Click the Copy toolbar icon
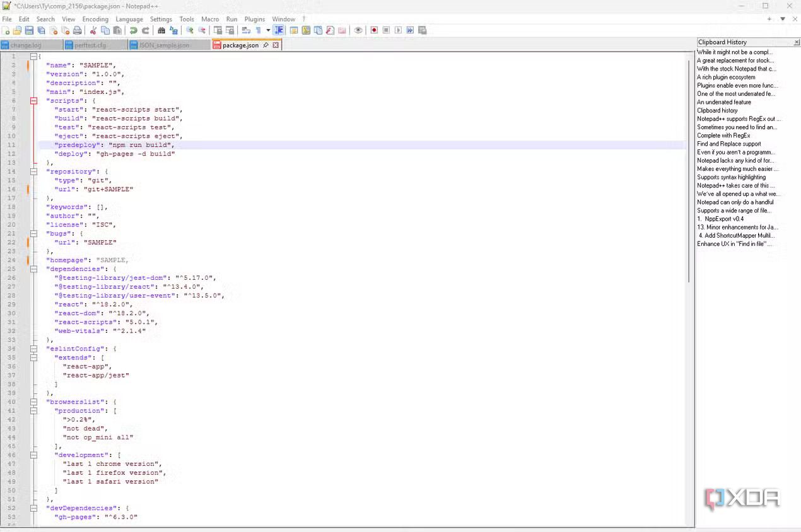 [105, 30]
